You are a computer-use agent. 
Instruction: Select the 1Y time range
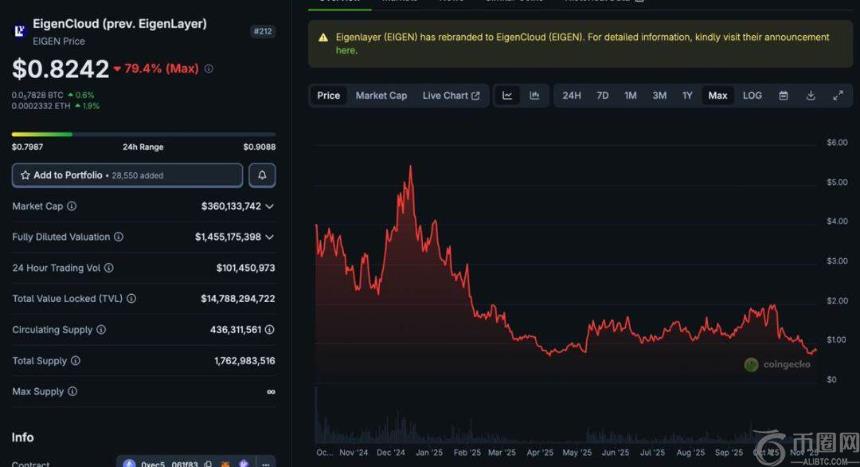[687, 96]
